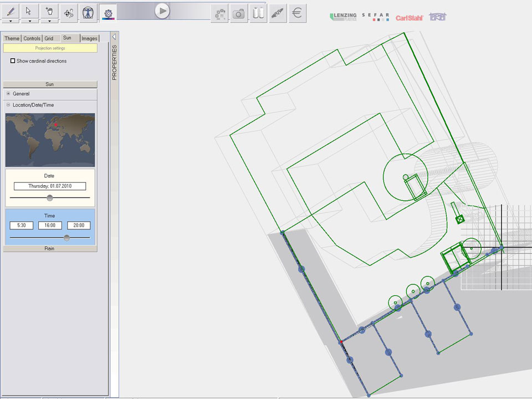The width and height of the screenshot is (532, 399).
Task: Click the Sun section header button
Action: [50, 84]
